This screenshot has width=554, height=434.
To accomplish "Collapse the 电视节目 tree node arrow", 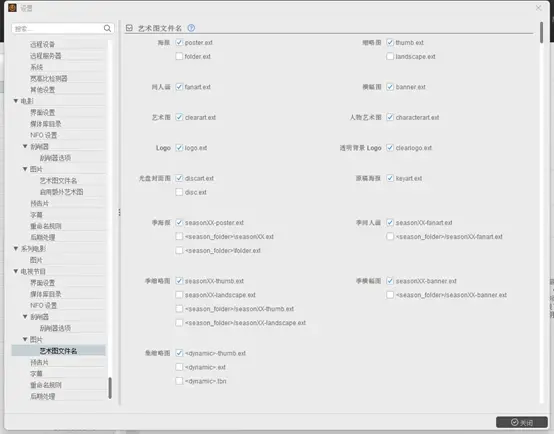I will pos(16,271).
